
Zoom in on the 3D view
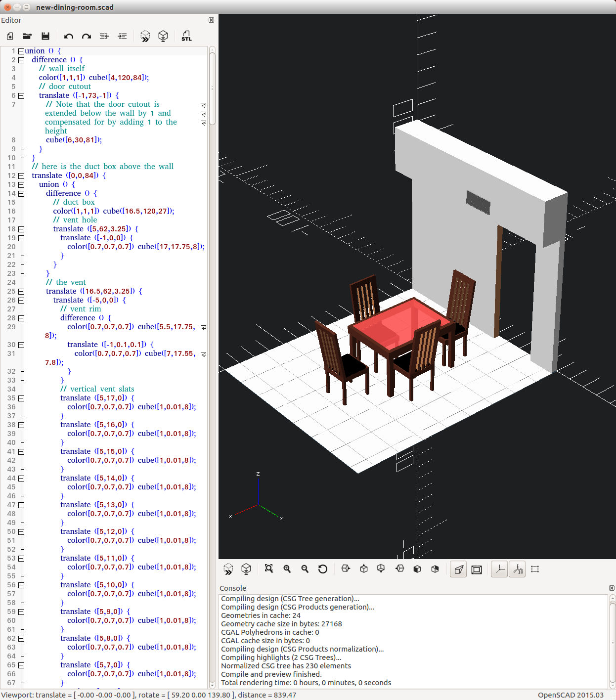click(287, 569)
